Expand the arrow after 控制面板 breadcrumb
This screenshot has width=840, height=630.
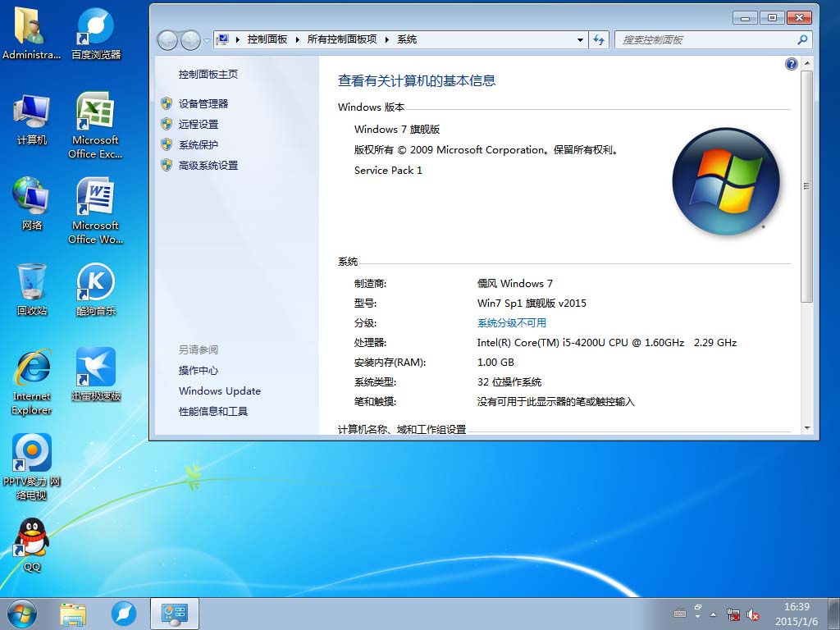click(x=297, y=39)
